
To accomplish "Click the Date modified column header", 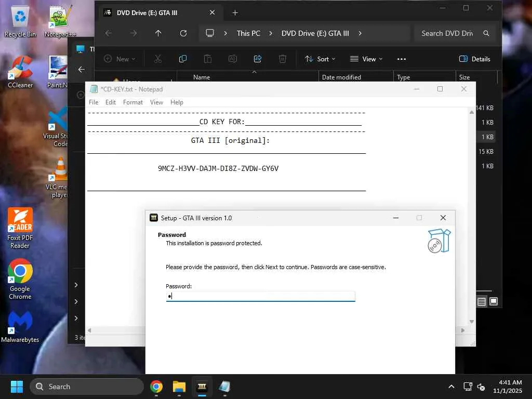I will point(341,77).
